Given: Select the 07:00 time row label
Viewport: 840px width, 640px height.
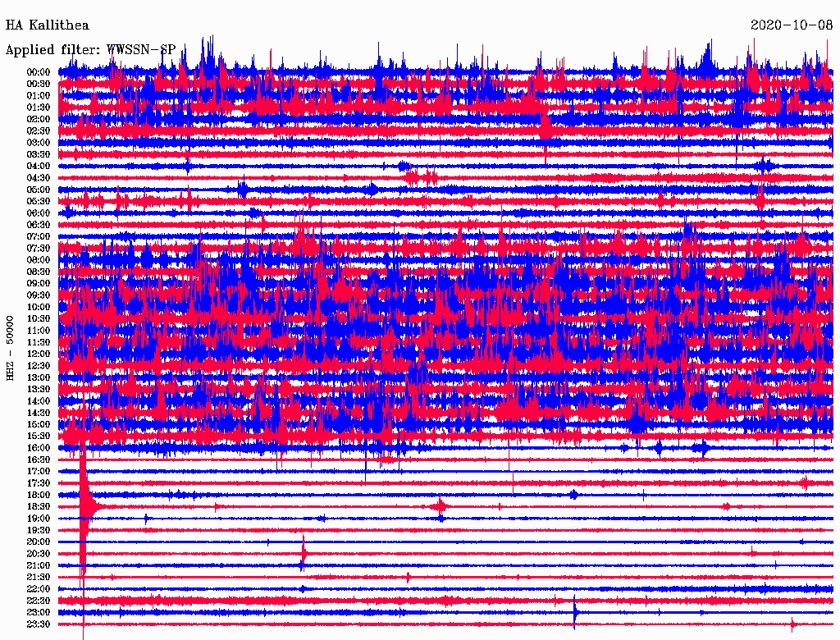Looking at the screenshot, I should (x=39, y=236).
